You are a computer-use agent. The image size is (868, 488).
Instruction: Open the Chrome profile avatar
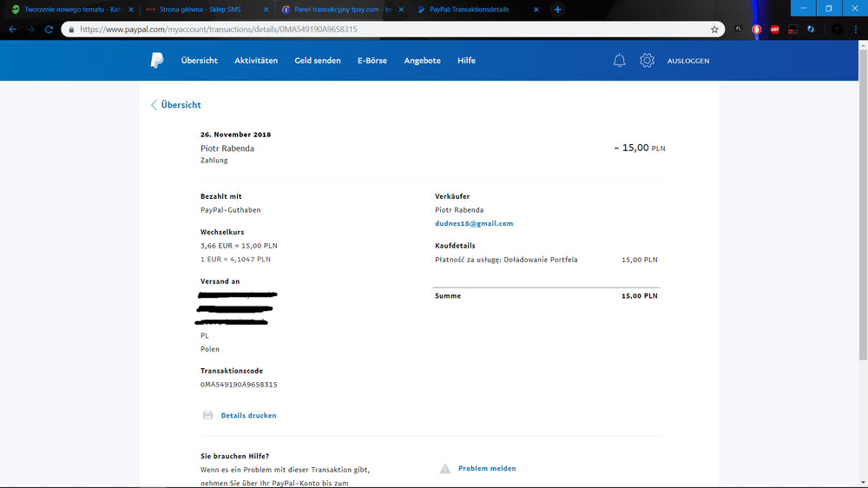[x=838, y=30]
